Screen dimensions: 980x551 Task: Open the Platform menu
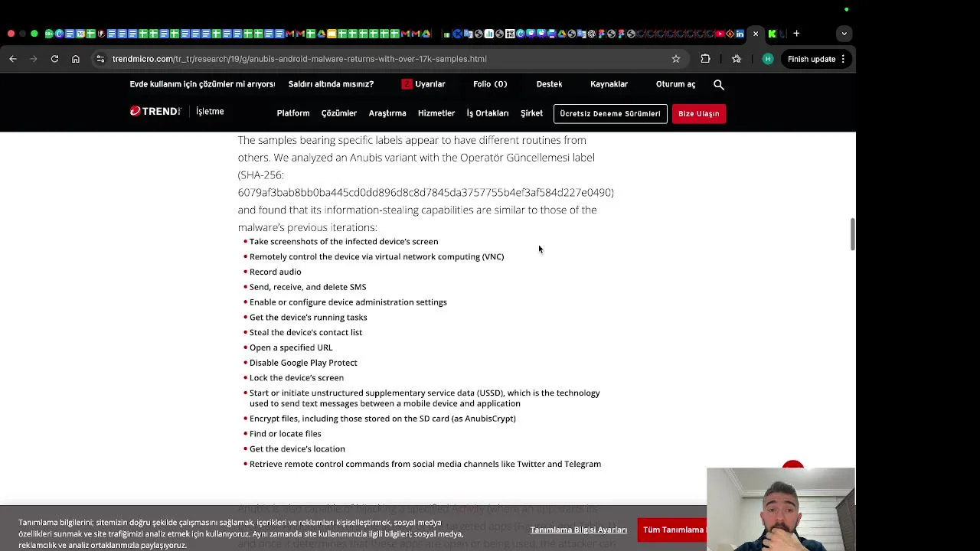[x=293, y=113]
